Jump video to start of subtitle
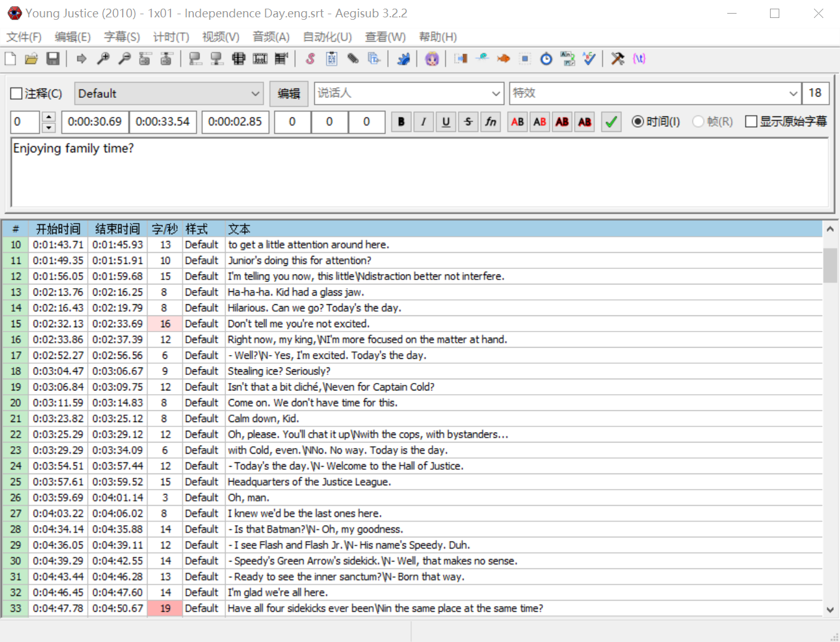Image resolution: width=840 pixels, height=642 pixels. [x=146, y=59]
